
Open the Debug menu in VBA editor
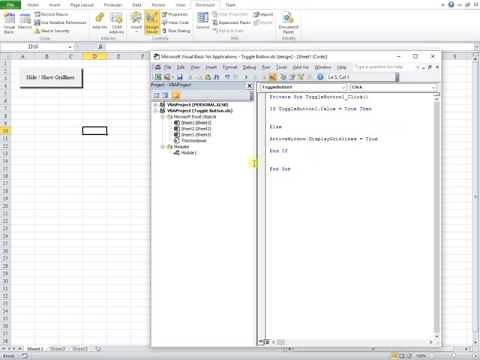point(249,67)
